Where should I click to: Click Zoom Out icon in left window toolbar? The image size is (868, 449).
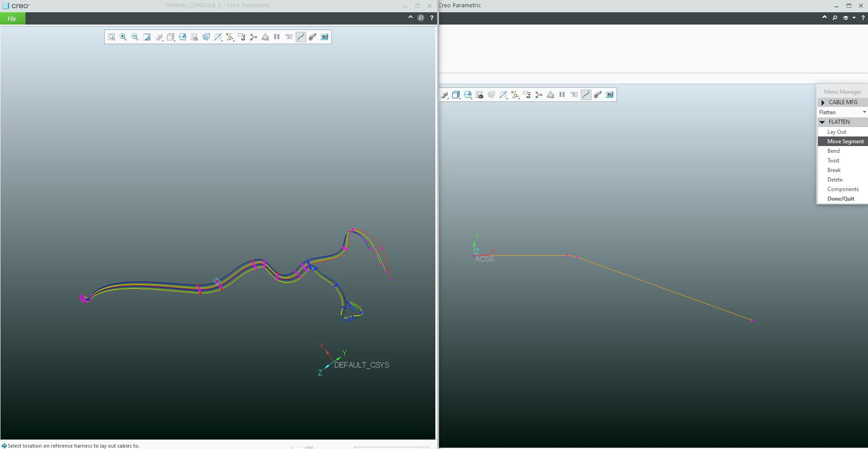pyautogui.click(x=135, y=37)
